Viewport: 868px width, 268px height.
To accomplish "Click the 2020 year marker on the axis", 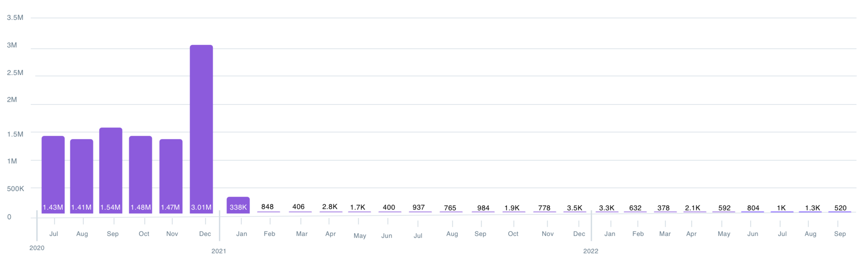I will [x=37, y=248].
